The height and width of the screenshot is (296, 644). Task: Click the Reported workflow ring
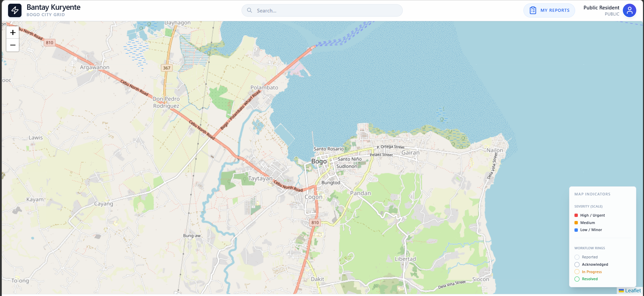pos(577,257)
